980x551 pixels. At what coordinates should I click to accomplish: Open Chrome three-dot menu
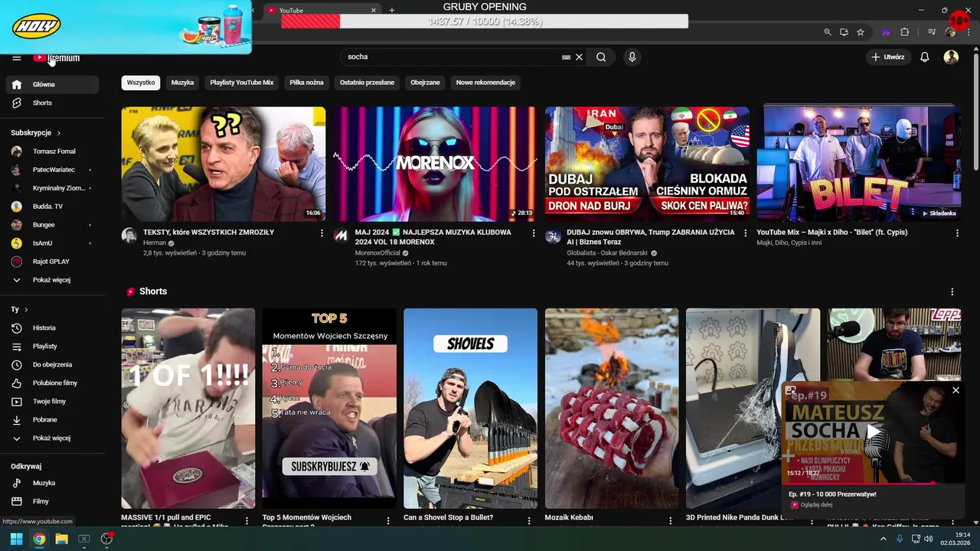point(968,32)
